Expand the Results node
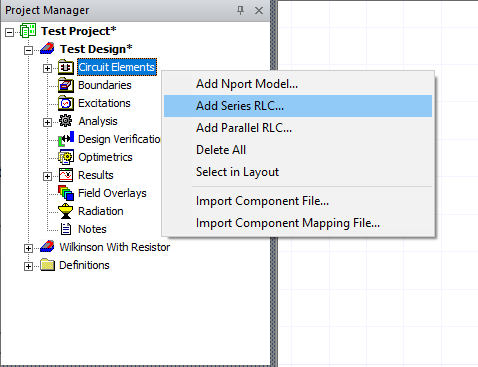The image size is (478, 367). click(47, 176)
